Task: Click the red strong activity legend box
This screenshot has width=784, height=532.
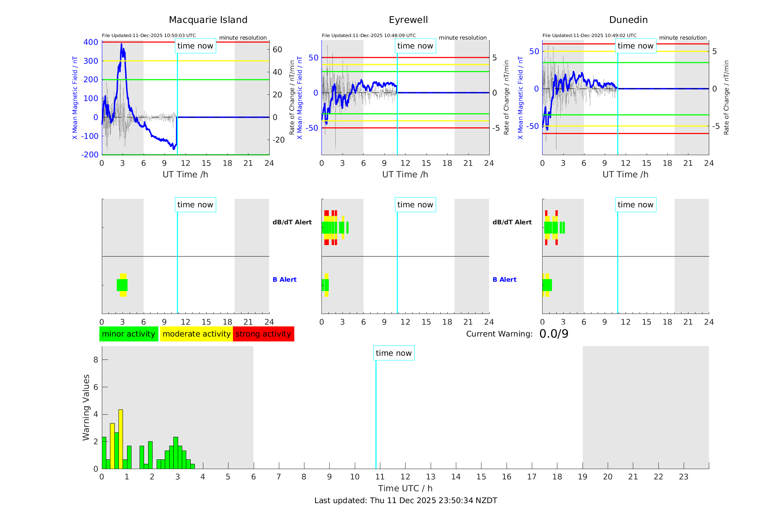Action: (263, 334)
